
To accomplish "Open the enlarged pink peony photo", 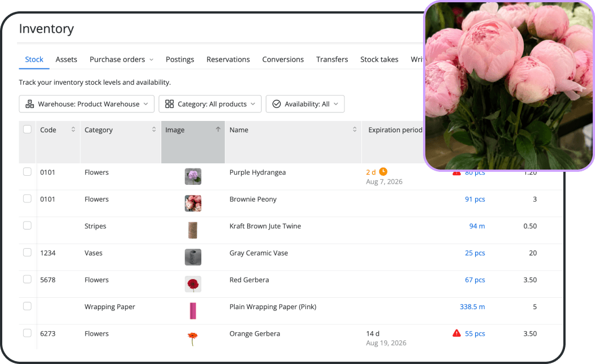I will pyautogui.click(x=509, y=86).
